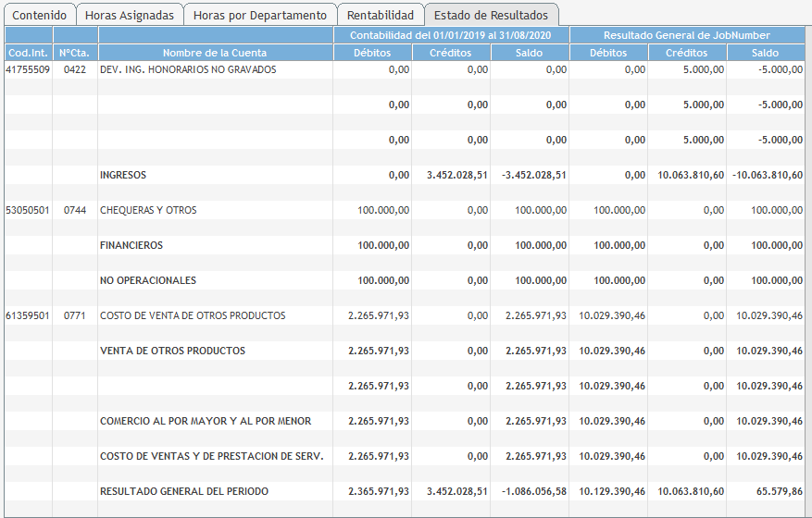Click the saldo value -1.086.056,58
The image size is (812, 518).
click(x=530, y=492)
